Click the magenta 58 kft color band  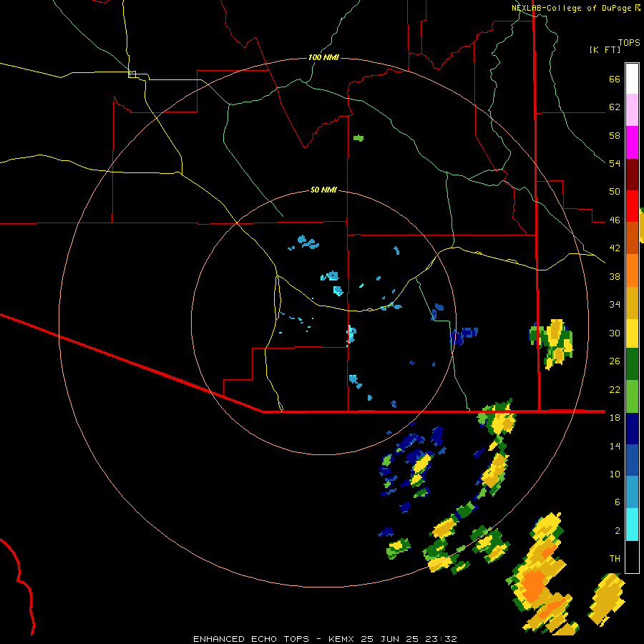tap(632, 142)
